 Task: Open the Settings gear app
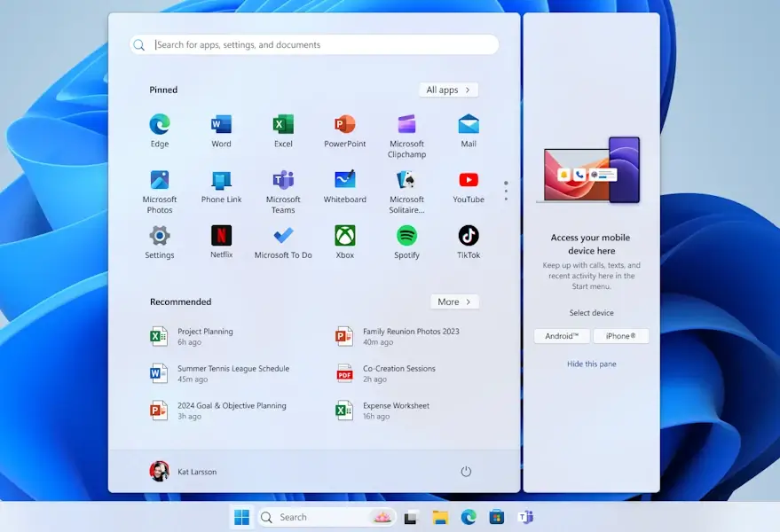(159, 242)
